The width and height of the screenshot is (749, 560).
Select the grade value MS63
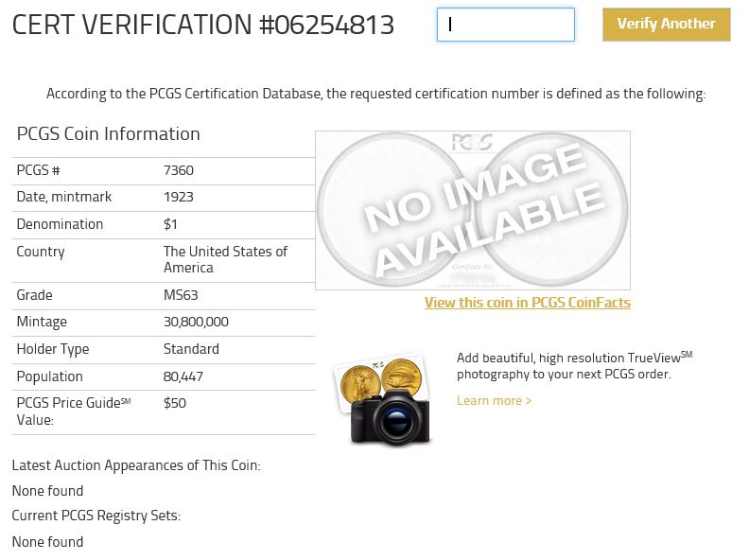click(181, 295)
